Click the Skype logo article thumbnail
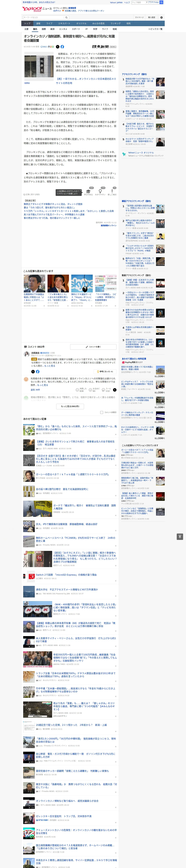 pos(82,283)
